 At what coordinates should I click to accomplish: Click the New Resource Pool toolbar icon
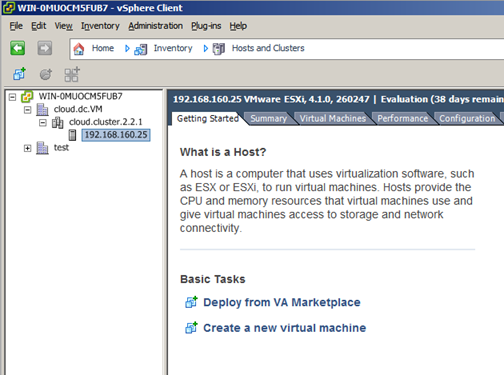(46, 74)
